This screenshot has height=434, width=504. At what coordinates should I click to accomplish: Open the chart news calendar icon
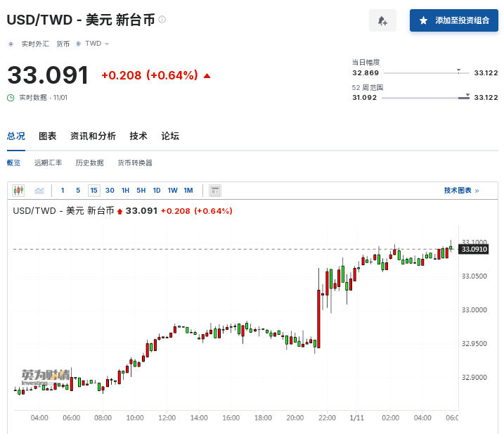[x=215, y=191]
